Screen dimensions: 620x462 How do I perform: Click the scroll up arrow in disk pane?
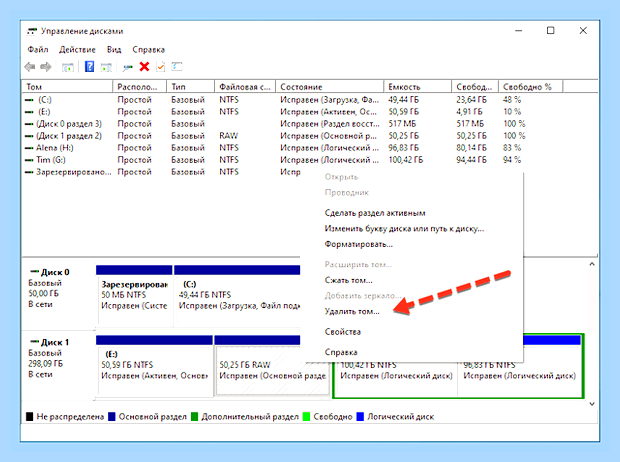point(592,264)
